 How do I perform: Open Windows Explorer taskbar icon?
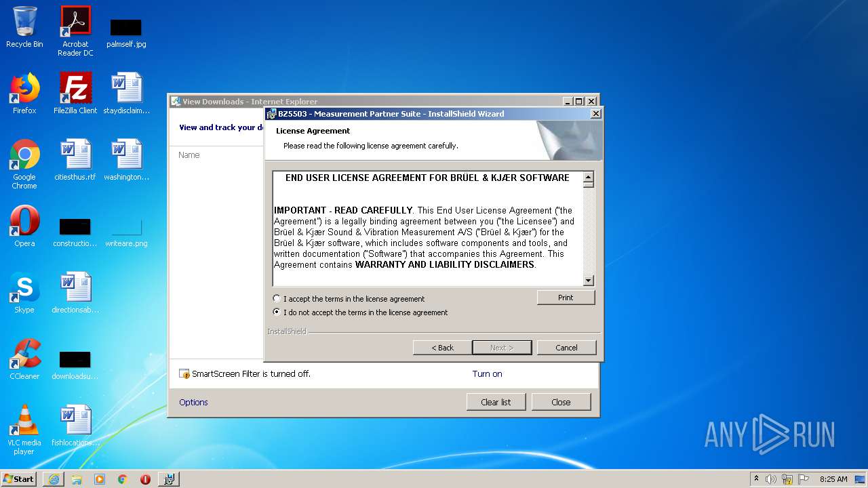[x=77, y=479]
